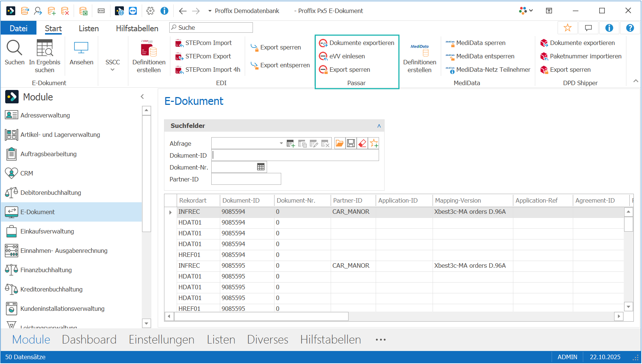Open the Ansehen monitor icon
The height and width of the screenshot is (364, 642).
[81, 48]
